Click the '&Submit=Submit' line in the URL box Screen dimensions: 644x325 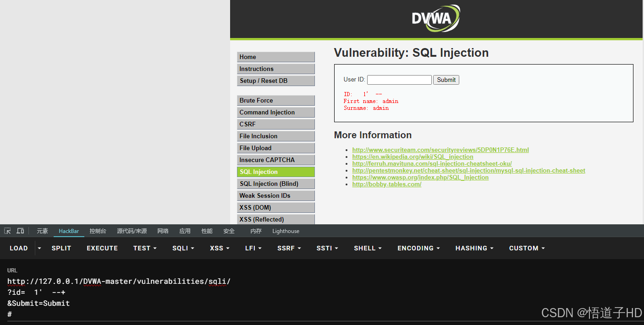tap(39, 303)
